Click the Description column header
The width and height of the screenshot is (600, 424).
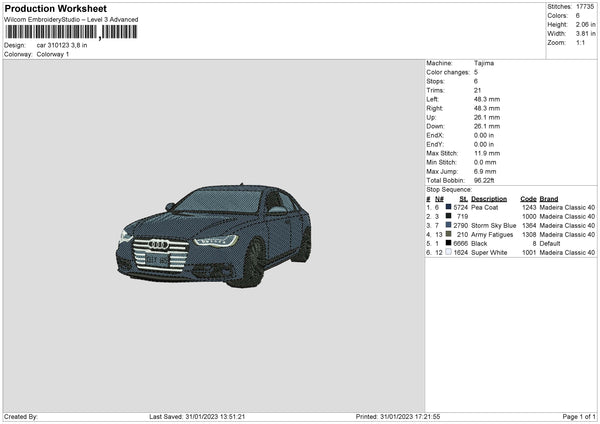(x=488, y=198)
